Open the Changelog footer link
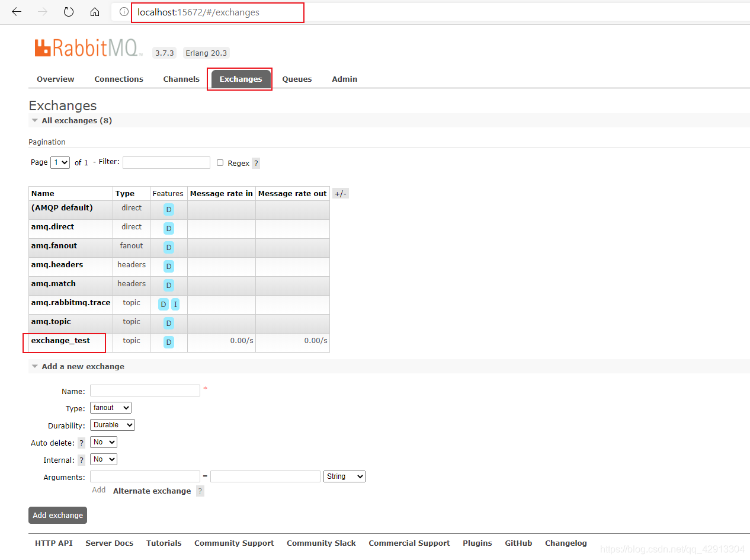 [x=566, y=543]
